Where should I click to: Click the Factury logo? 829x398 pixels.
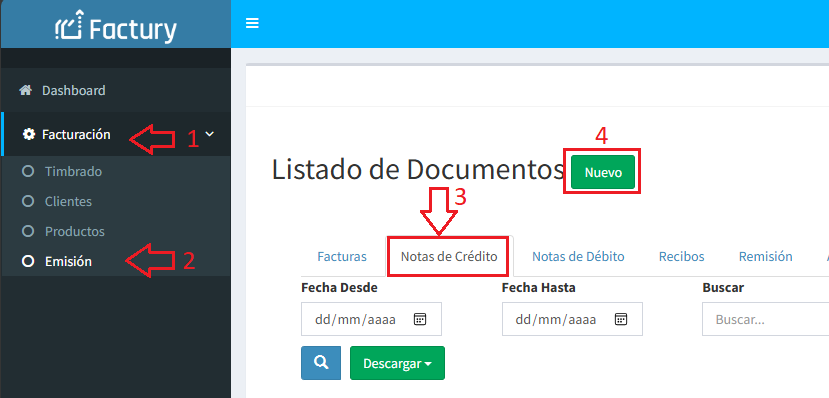click(116, 26)
